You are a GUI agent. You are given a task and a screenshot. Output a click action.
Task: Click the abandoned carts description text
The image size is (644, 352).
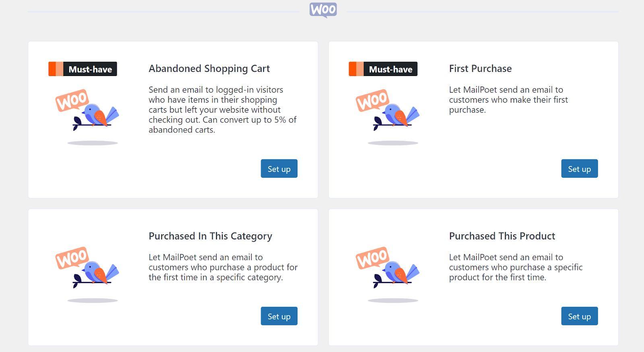[222, 110]
